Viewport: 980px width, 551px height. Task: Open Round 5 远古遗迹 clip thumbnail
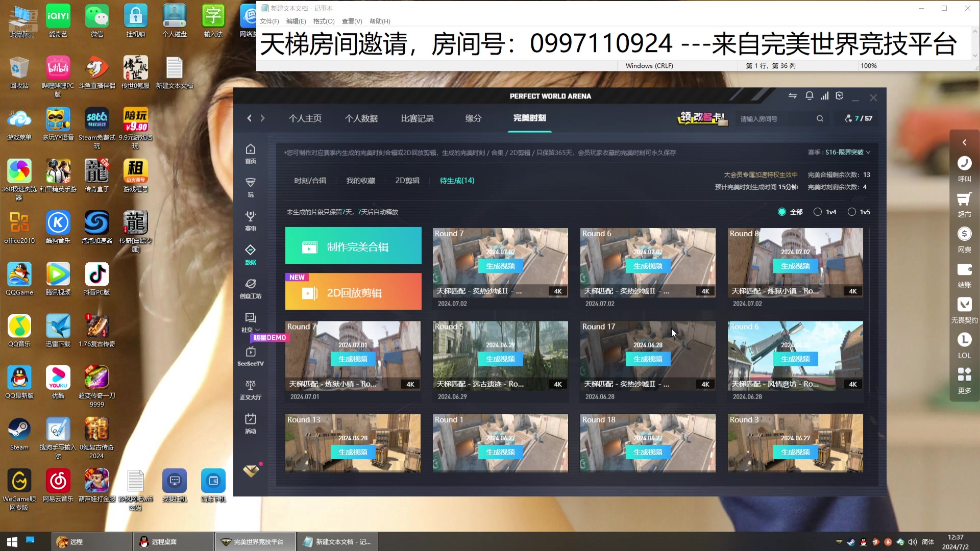(500, 356)
